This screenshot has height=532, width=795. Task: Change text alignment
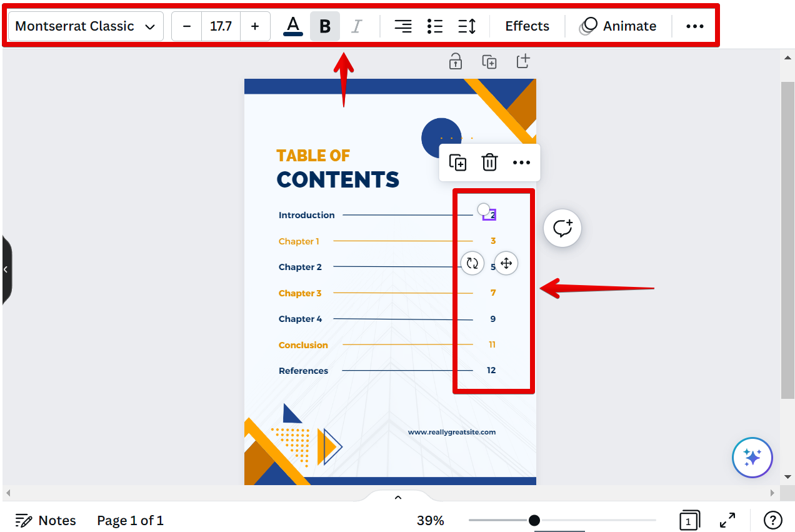click(403, 26)
